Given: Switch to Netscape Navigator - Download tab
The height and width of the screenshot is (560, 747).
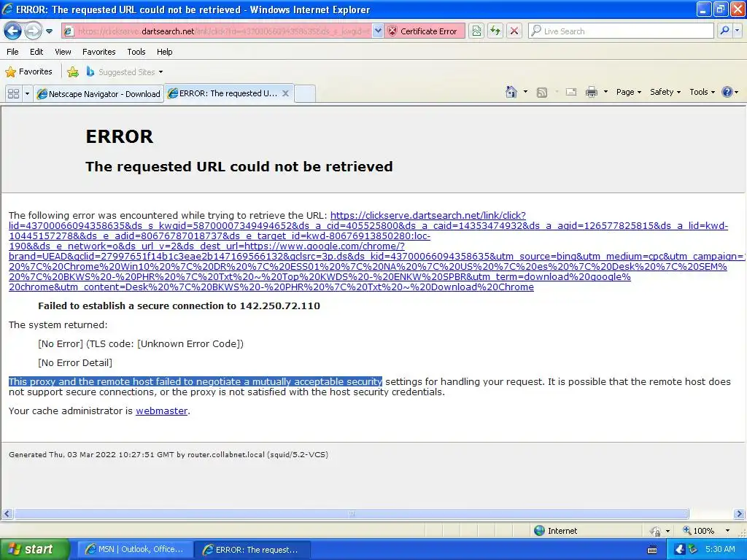Looking at the screenshot, I should pyautogui.click(x=98, y=94).
